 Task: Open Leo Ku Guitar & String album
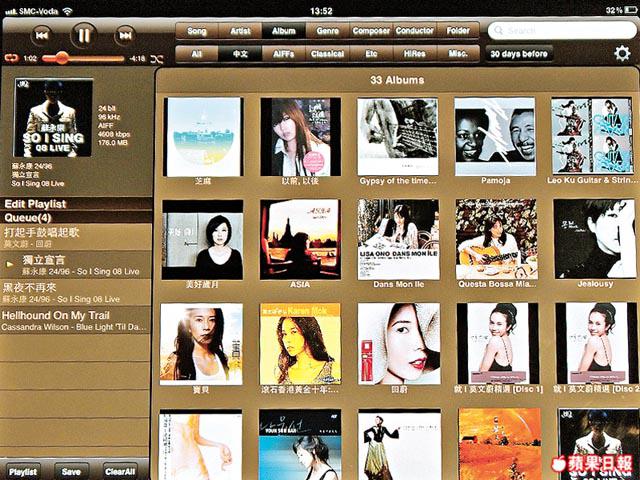(592, 137)
